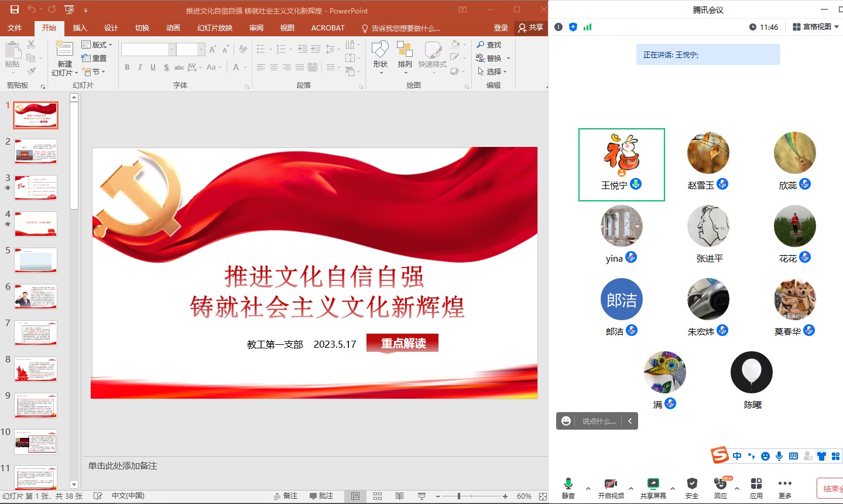Click the network signal strength icon
Image resolution: width=843 pixels, height=504 pixels.
[587, 27]
